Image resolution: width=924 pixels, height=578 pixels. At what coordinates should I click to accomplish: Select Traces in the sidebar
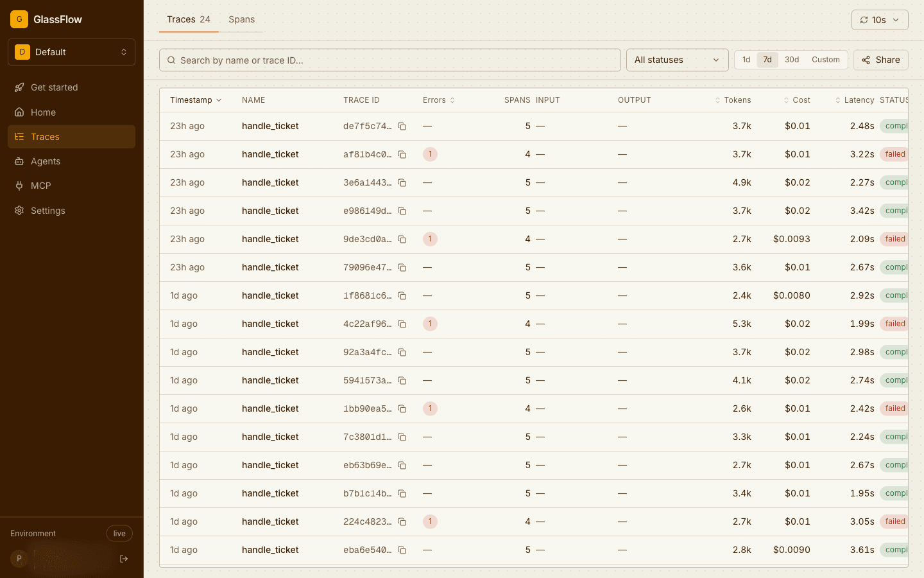pos(71,137)
